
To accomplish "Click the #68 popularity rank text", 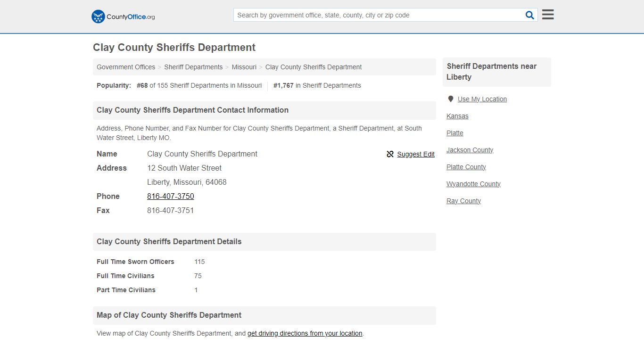I will 142,85.
